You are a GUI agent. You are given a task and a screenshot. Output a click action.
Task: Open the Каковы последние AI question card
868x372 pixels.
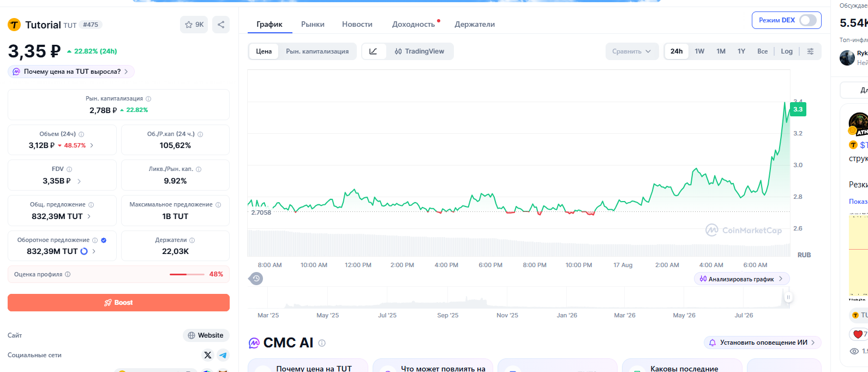(682, 365)
